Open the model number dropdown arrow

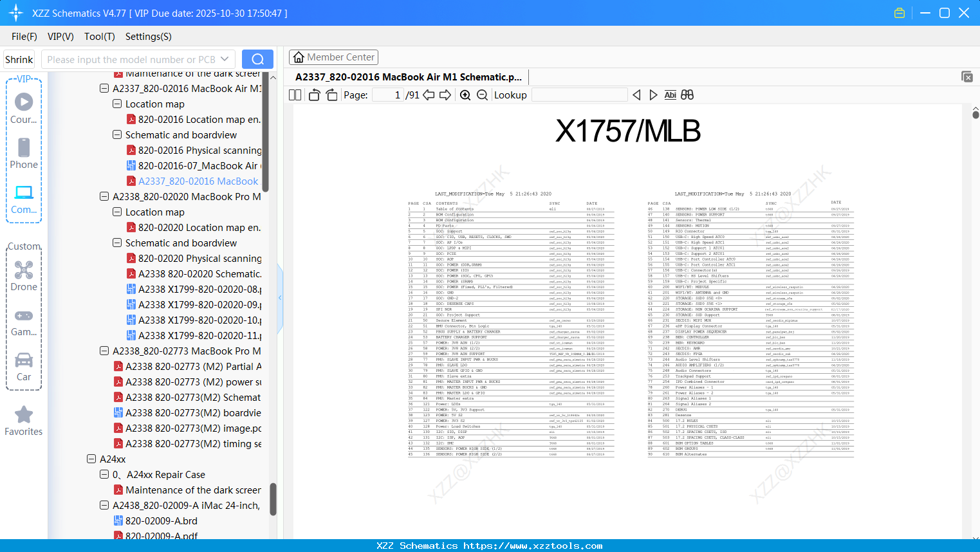coord(225,59)
